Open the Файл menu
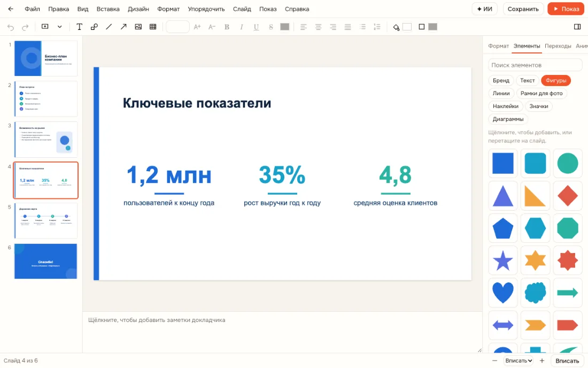 pos(32,9)
